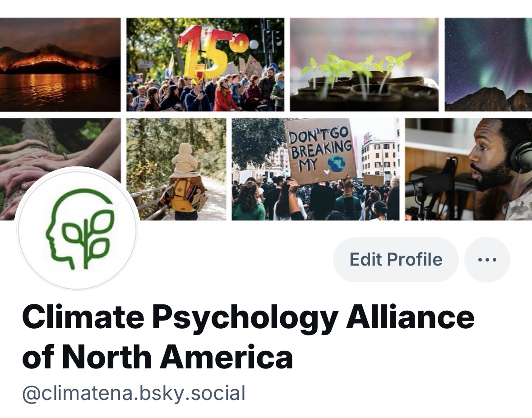Select the @climatena.bsky.social handle text

click(x=134, y=393)
